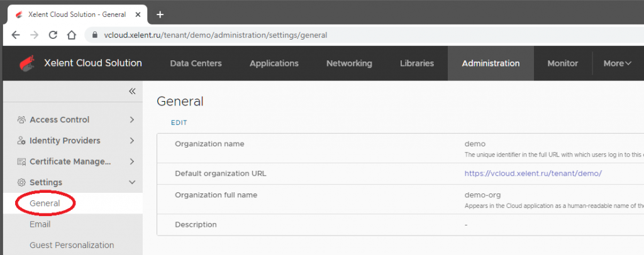The image size is (644, 255).
Task: Open the default organization URL link
Action: [x=533, y=173]
